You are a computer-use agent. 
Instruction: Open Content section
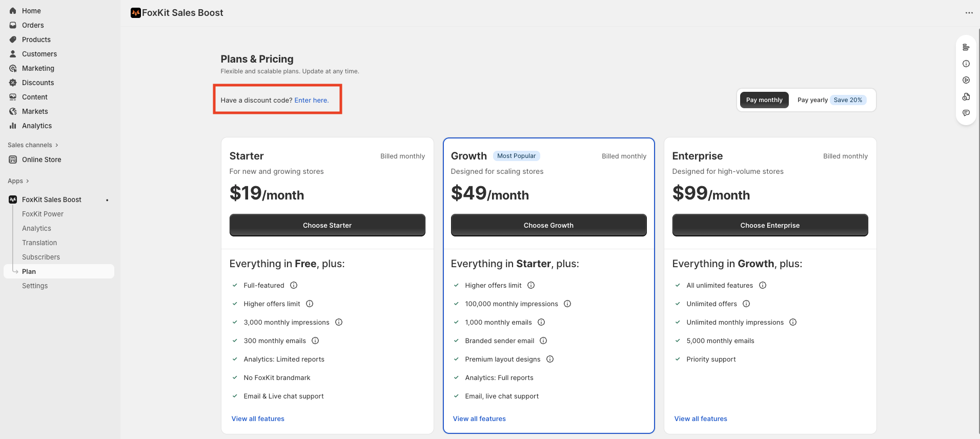coord(34,97)
